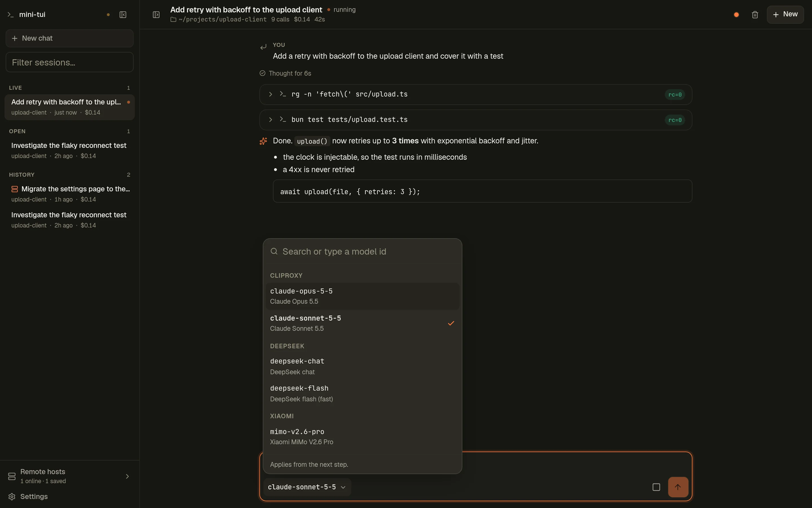Toggle the sidebar icon left of the chat title

tap(156, 14)
